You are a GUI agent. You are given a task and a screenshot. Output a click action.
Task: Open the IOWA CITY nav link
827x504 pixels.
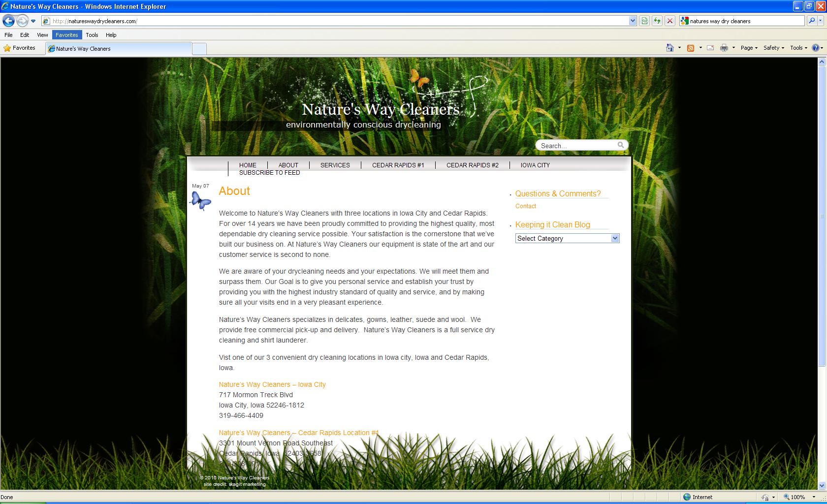[535, 165]
